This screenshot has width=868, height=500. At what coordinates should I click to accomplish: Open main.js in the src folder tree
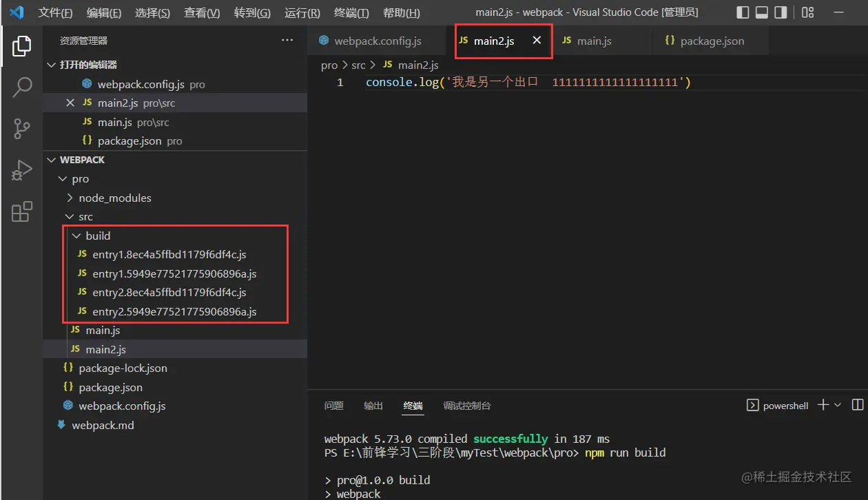(175, 331)
